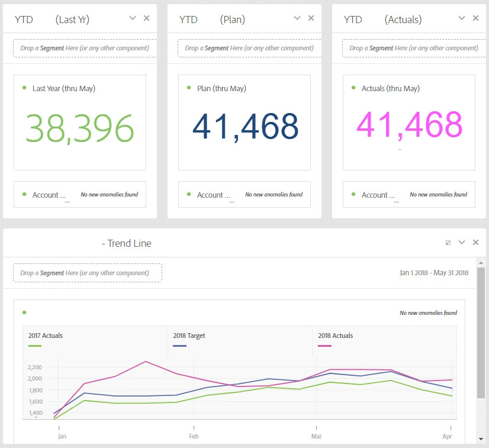The image size is (489, 448).
Task: Close the YTD (Actuals) panel
Action: coord(475,18)
